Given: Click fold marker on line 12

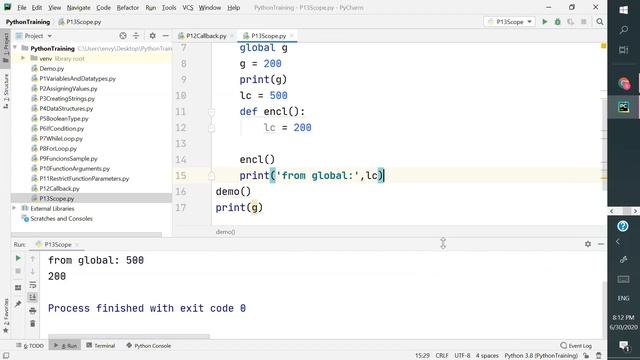Looking at the screenshot, I should [211, 128].
